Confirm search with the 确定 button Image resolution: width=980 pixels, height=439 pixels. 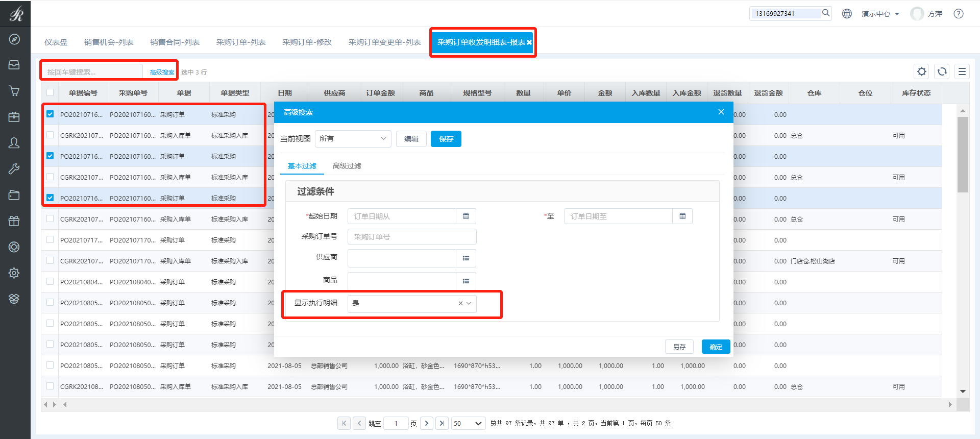tap(716, 347)
